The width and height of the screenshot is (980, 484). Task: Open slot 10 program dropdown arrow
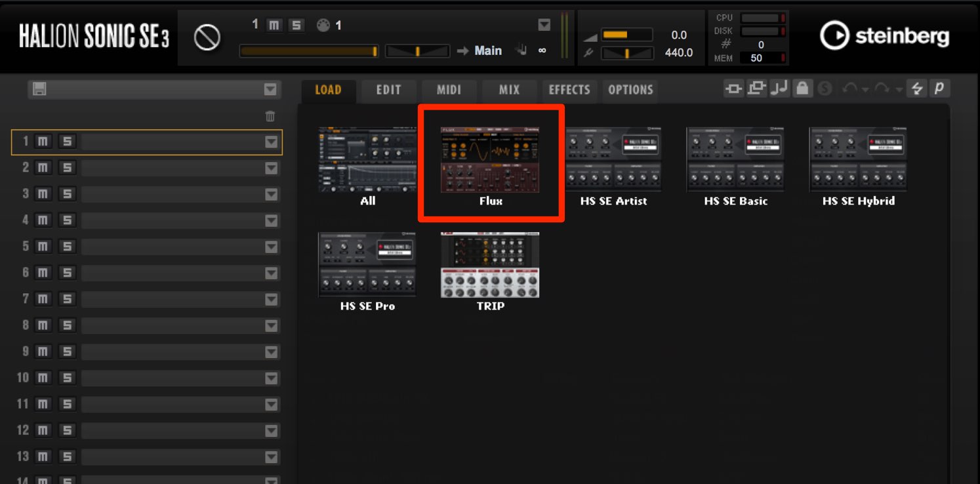[x=271, y=378]
